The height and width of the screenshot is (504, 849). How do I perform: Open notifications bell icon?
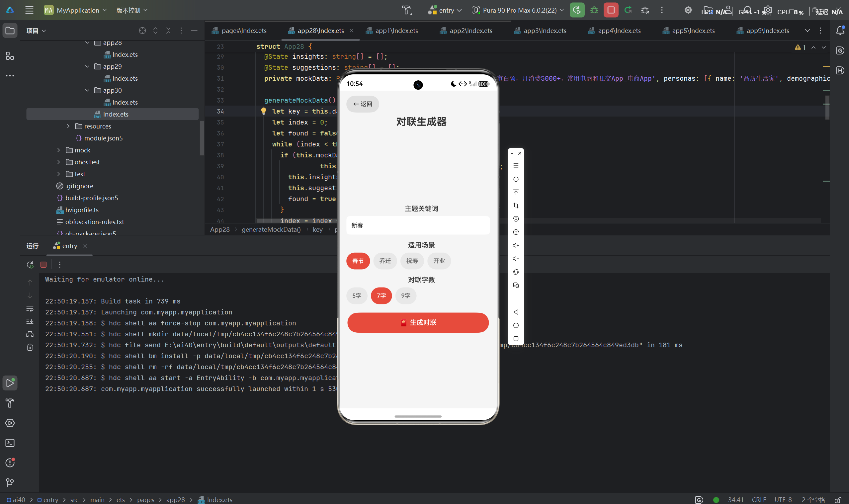(840, 31)
